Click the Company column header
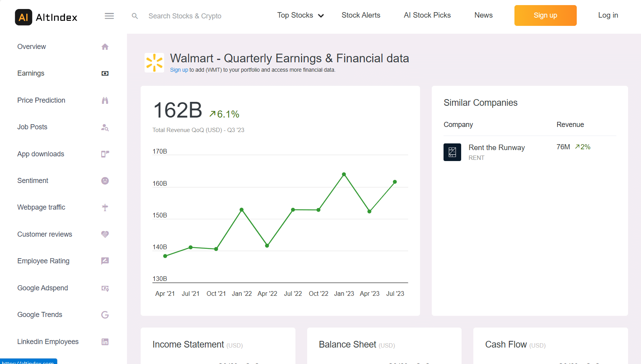This screenshot has width=641, height=364. [x=458, y=125]
